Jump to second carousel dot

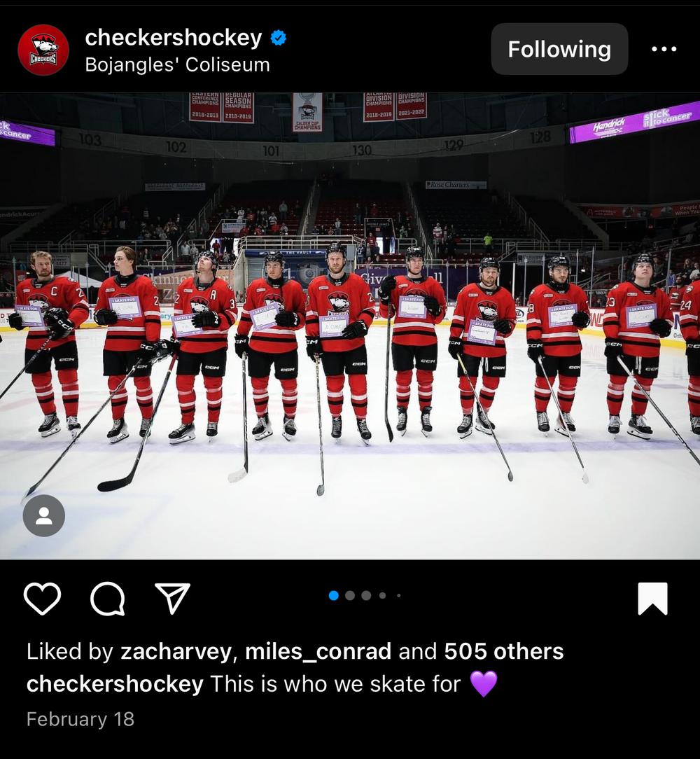click(350, 595)
